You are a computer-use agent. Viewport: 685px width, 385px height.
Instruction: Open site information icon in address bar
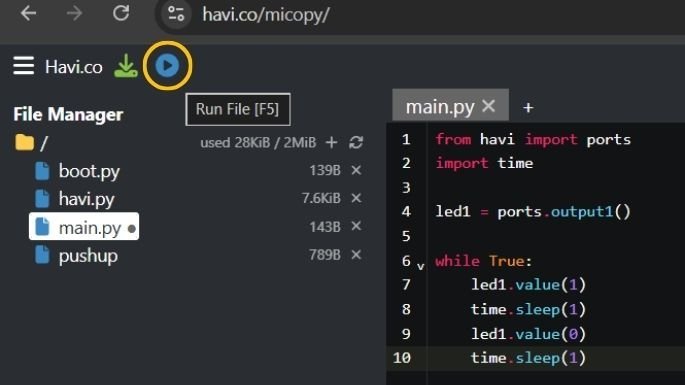(176, 14)
